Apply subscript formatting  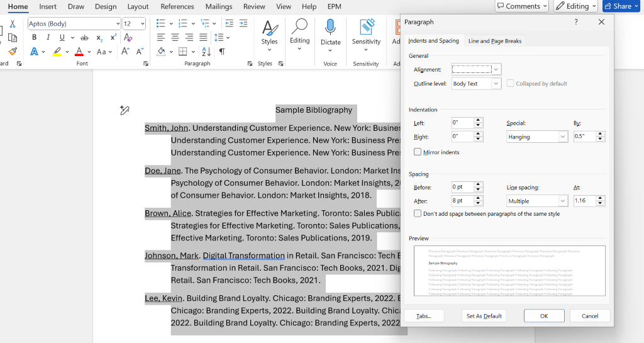point(99,38)
